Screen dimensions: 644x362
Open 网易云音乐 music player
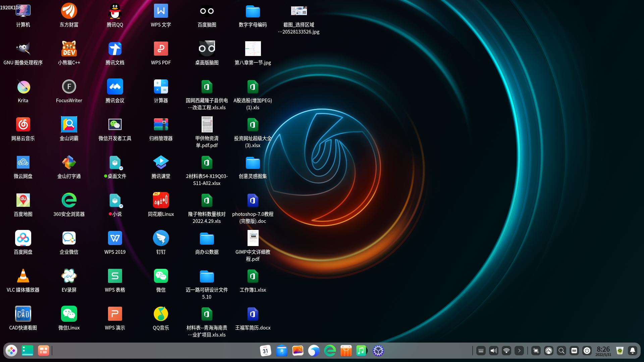tap(23, 124)
